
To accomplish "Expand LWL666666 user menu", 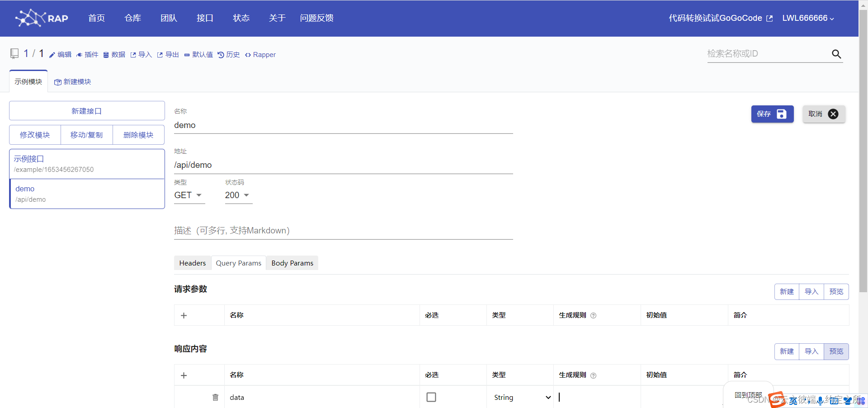I will tap(808, 18).
